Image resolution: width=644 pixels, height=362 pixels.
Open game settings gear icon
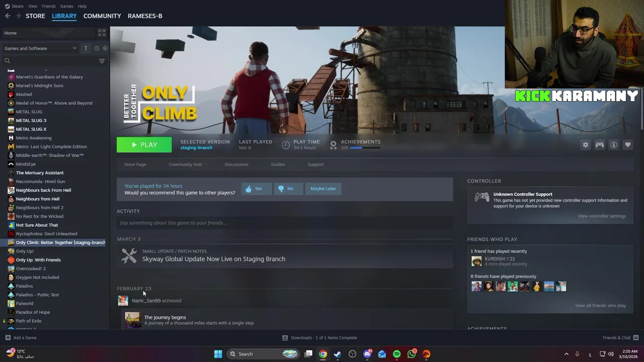coord(586,145)
